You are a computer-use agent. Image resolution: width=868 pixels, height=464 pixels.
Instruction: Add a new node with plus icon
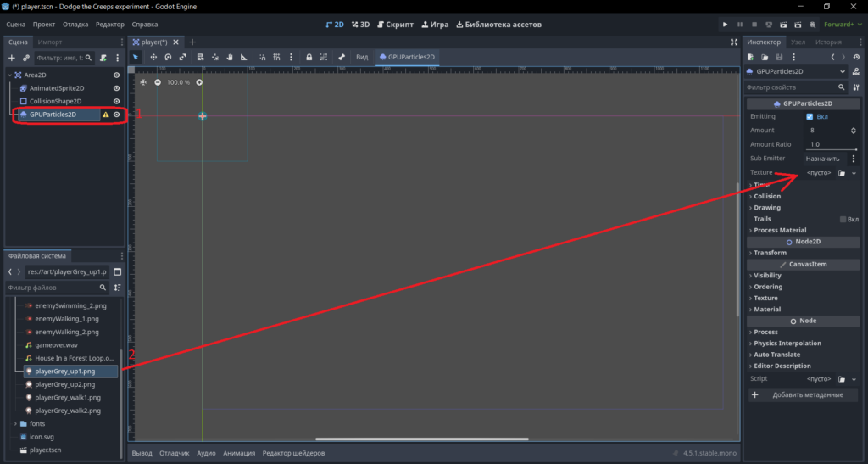point(12,58)
